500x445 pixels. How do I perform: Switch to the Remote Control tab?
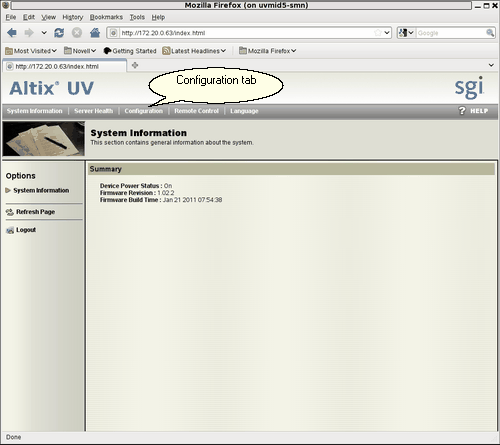click(x=196, y=111)
